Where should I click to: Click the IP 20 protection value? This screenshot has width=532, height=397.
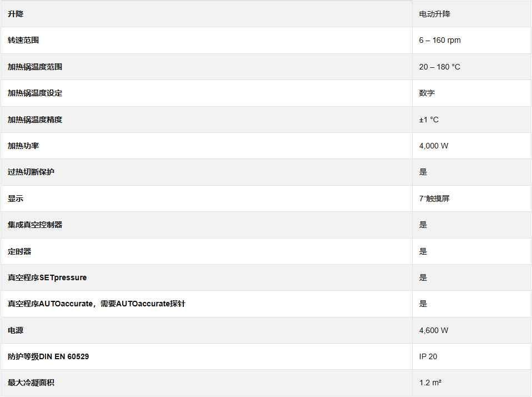pos(428,356)
